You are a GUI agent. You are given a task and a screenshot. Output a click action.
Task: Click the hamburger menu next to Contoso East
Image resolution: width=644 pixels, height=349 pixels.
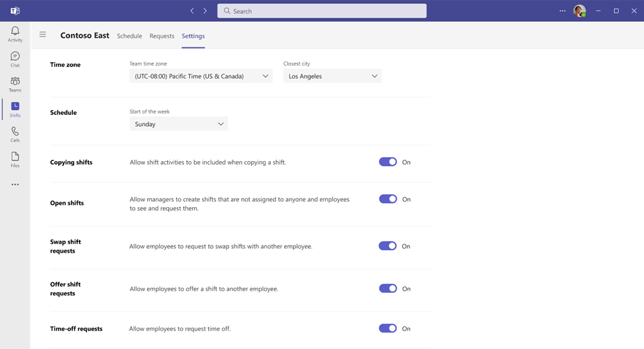tap(42, 35)
